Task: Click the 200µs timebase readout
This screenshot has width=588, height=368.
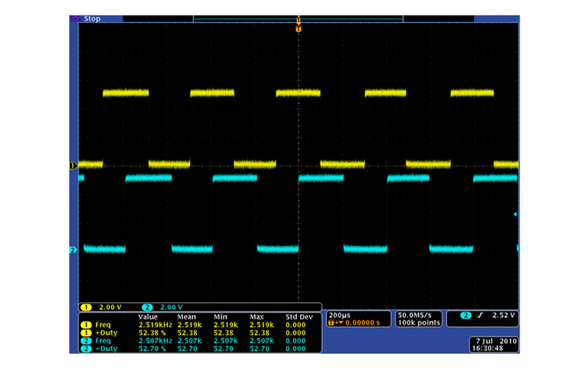Action: (x=340, y=315)
